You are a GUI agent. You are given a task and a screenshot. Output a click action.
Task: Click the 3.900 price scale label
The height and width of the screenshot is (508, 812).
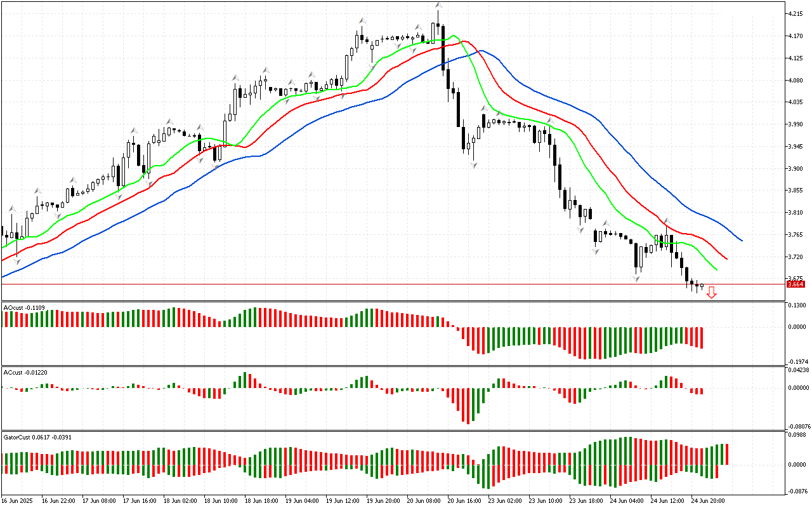click(795, 169)
